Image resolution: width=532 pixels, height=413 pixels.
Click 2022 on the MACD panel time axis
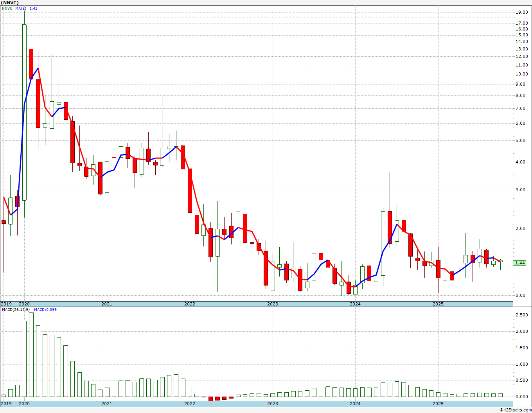pos(190,404)
